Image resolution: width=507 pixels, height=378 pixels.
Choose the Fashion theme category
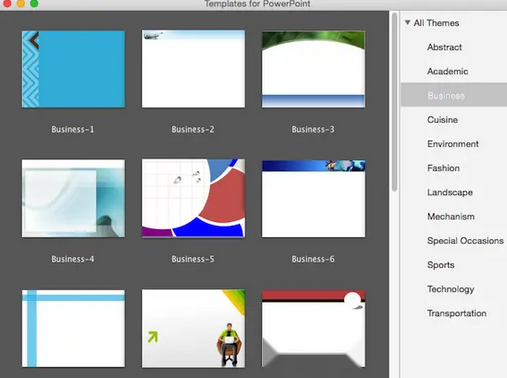pyautogui.click(x=443, y=168)
